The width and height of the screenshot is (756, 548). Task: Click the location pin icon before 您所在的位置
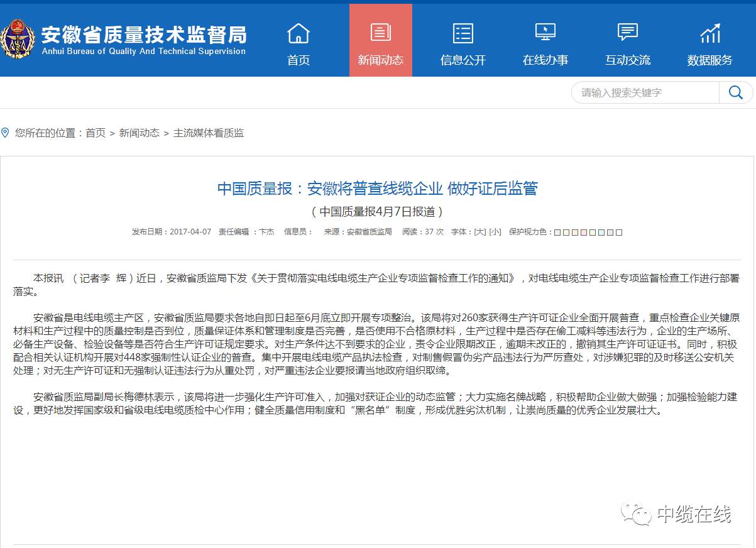coord(5,133)
